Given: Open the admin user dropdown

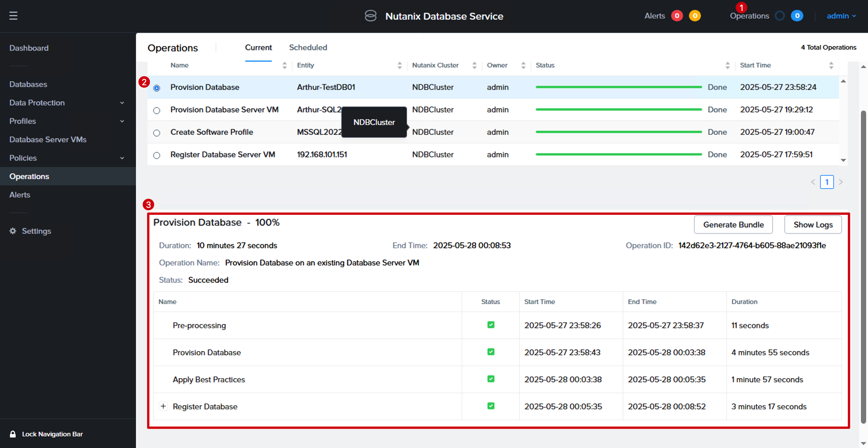Looking at the screenshot, I should click(x=841, y=16).
